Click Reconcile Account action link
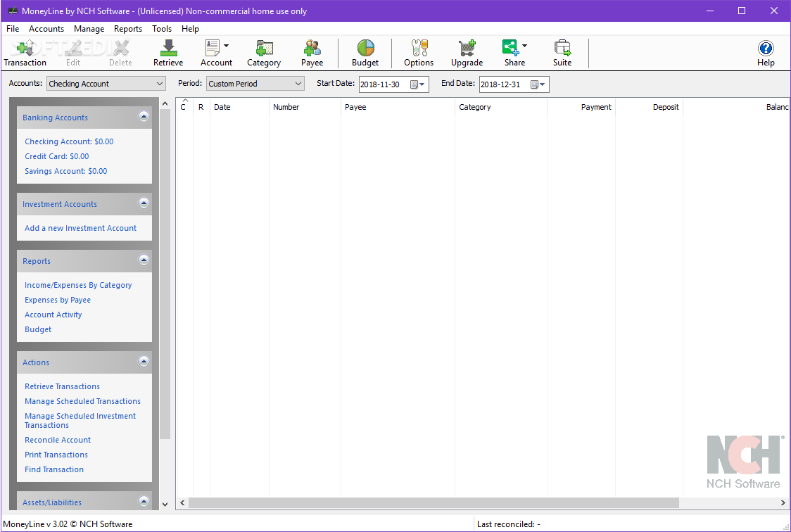This screenshot has height=532, width=791. coord(58,440)
